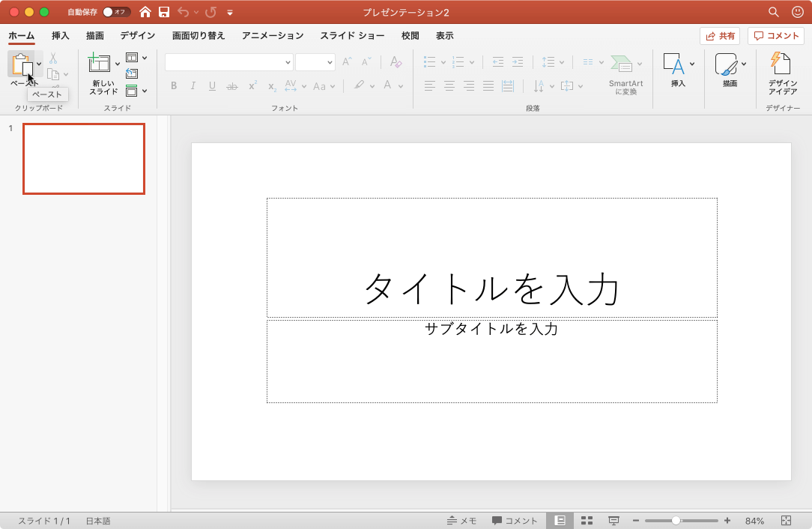Toggle the notes pane with メモ
Viewport: 812px width, 529px height.
click(x=461, y=521)
